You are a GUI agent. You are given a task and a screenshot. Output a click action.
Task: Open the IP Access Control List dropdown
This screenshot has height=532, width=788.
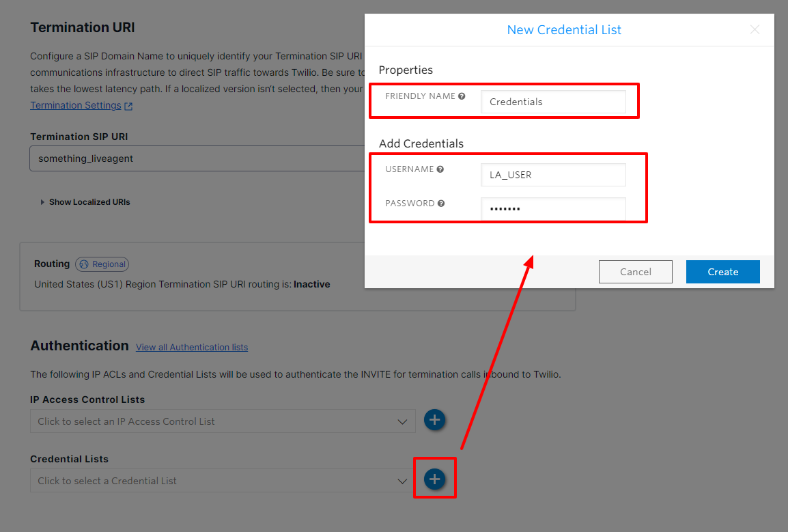tap(223, 421)
